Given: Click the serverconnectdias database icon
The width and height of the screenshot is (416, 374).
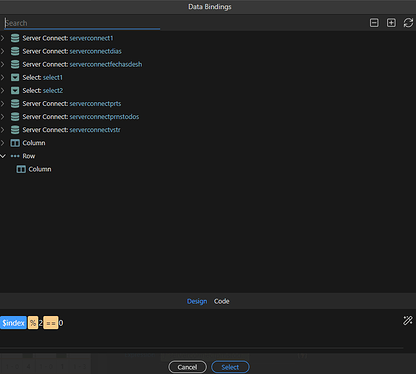Looking at the screenshot, I should [x=15, y=51].
